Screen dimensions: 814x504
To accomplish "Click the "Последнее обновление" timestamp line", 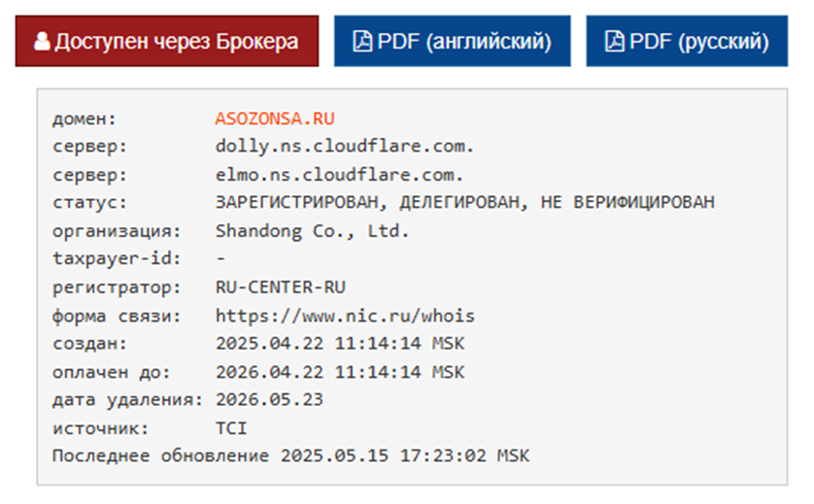I will coord(291,455).
